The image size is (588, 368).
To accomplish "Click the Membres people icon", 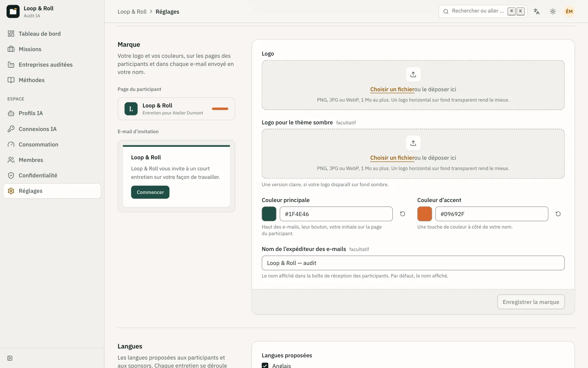I will point(11,160).
